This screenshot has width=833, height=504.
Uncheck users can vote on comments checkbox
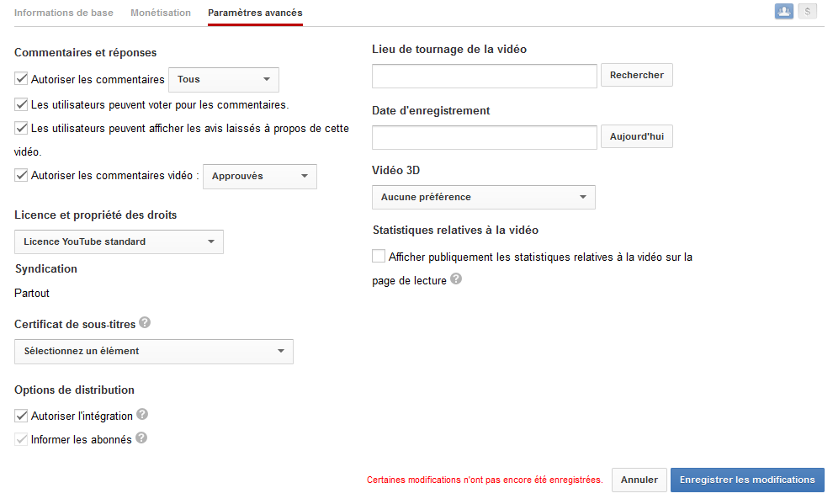[x=21, y=104]
